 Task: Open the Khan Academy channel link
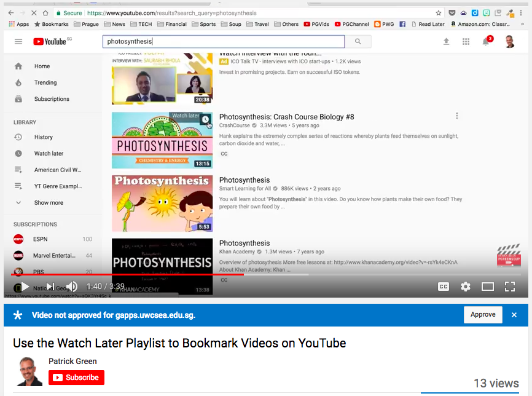237,251
